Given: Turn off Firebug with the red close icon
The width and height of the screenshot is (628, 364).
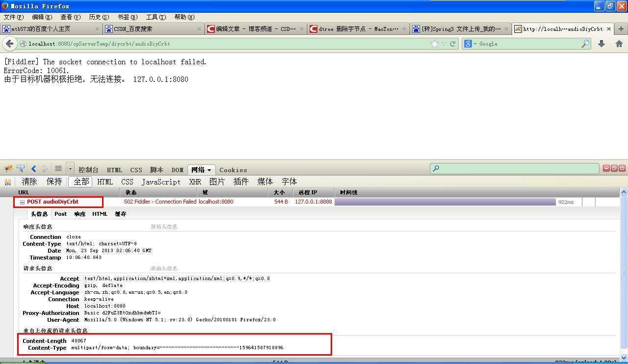Looking at the screenshot, I should click(622, 168).
